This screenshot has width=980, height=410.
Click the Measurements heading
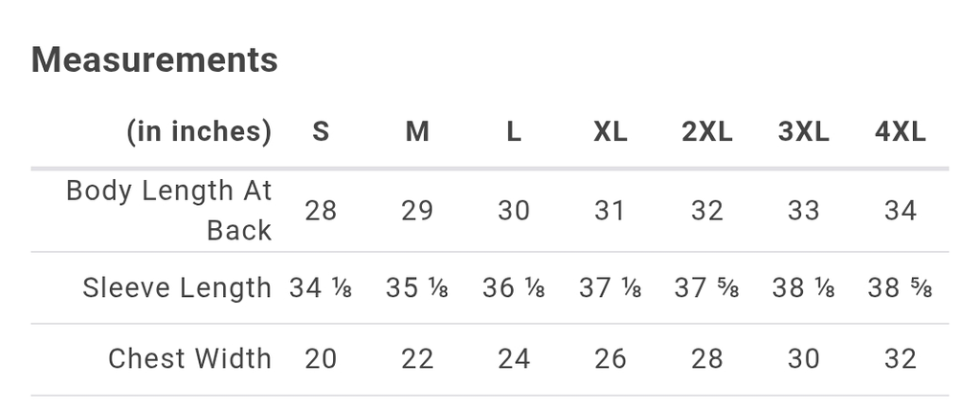tap(155, 59)
